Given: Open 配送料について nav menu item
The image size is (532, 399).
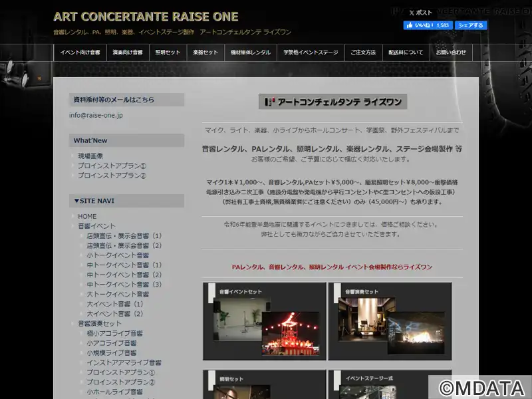Looking at the screenshot, I should tap(406, 53).
